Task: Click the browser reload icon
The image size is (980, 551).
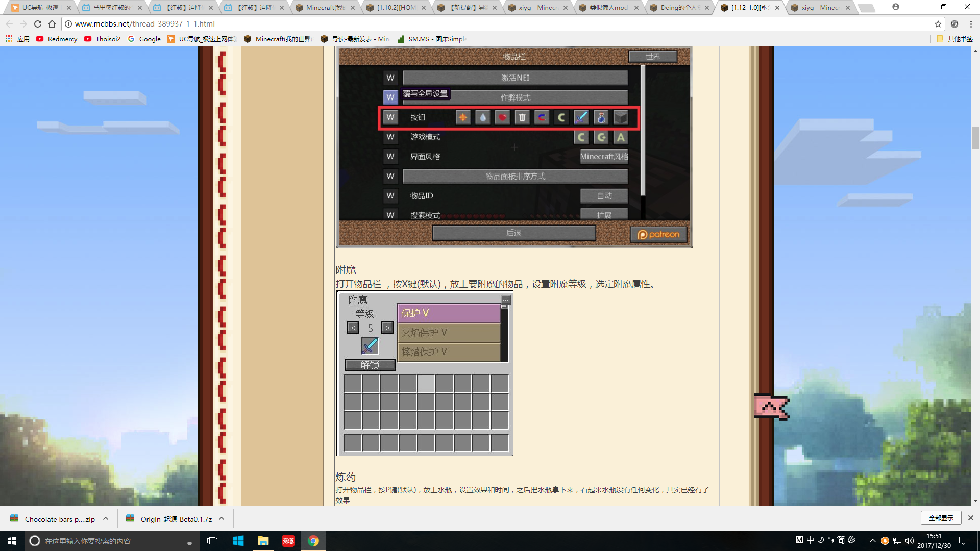Action: (x=37, y=24)
